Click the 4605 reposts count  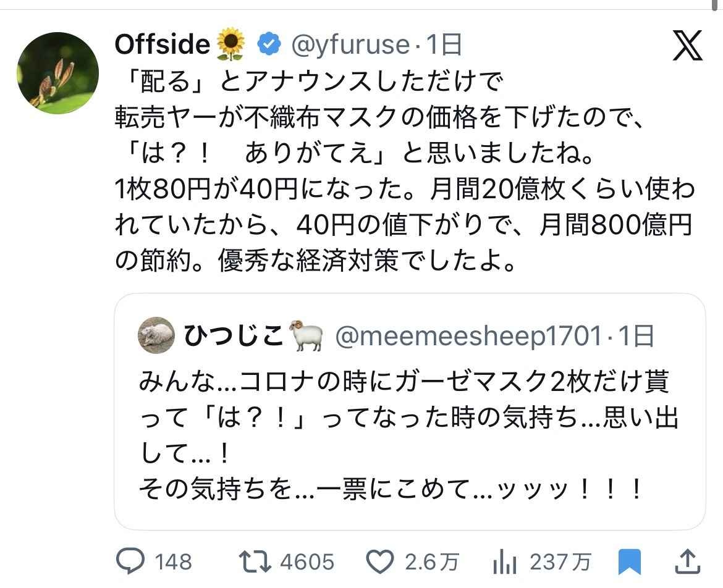tap(307, 562)
